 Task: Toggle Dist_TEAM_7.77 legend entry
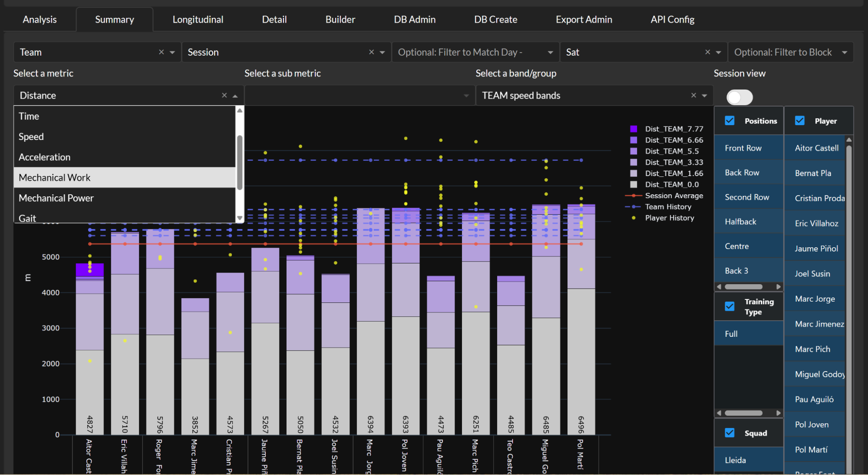(667, 129)
